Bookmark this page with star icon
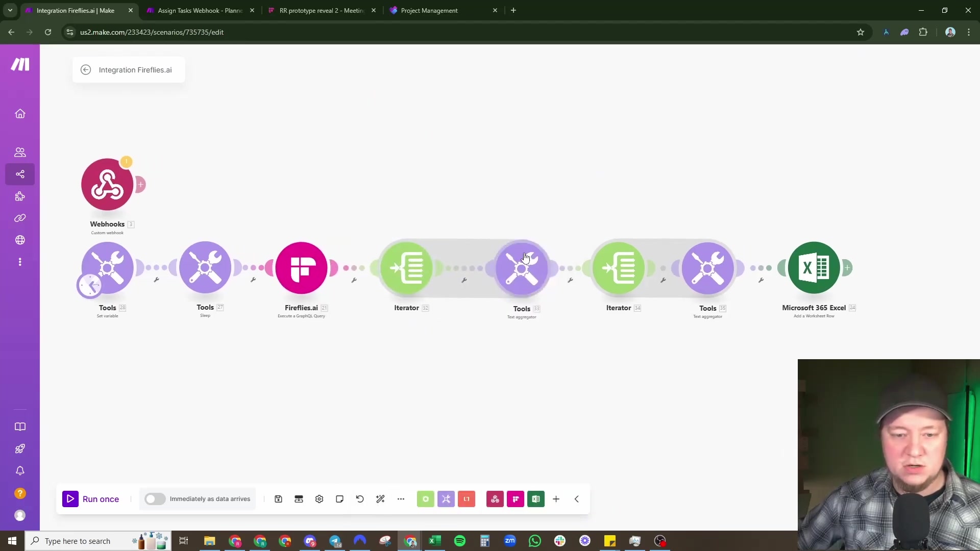 click(x=860, y=32)
